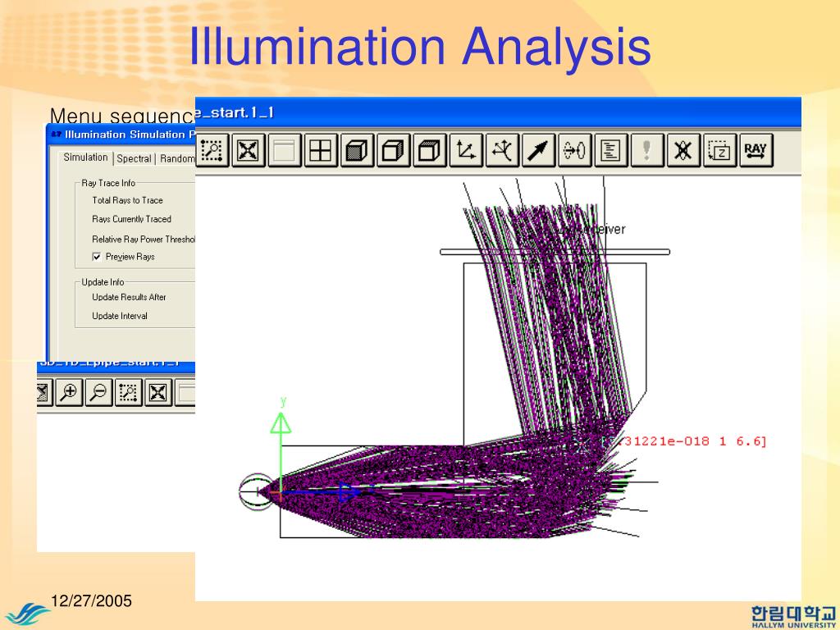Click Fit View icon in front viewer toolbar
Screen dimensions: 840x630
coord(248,151)
